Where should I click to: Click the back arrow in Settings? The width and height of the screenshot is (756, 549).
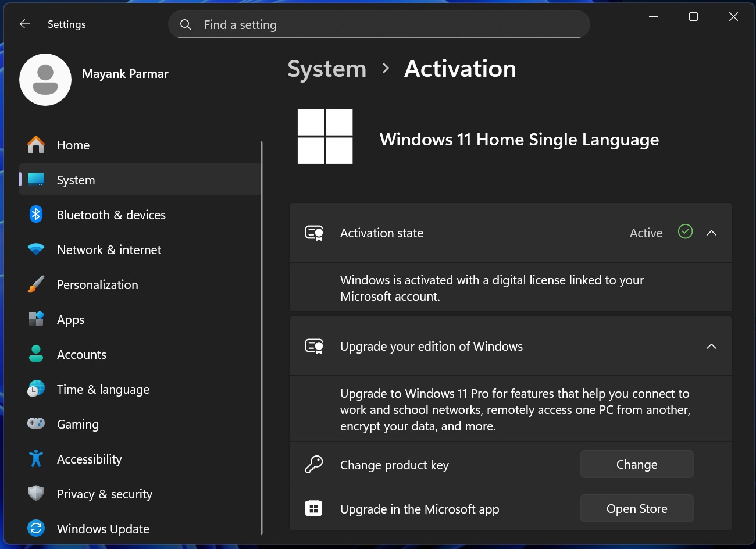pos(24,24)
